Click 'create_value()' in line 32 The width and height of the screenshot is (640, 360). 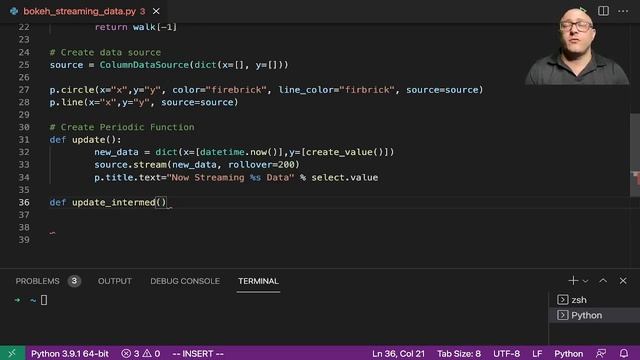tap(344, 152)
